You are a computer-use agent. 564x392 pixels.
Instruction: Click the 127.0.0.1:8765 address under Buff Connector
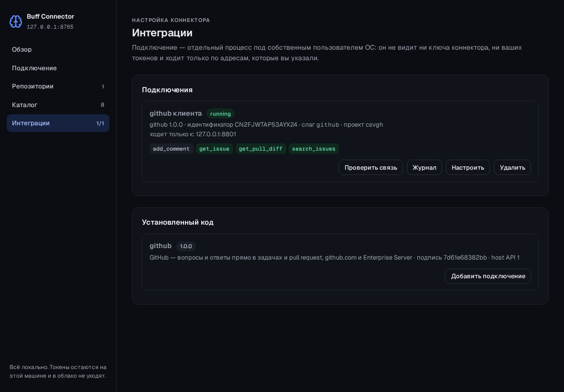[x=50, y=27]
